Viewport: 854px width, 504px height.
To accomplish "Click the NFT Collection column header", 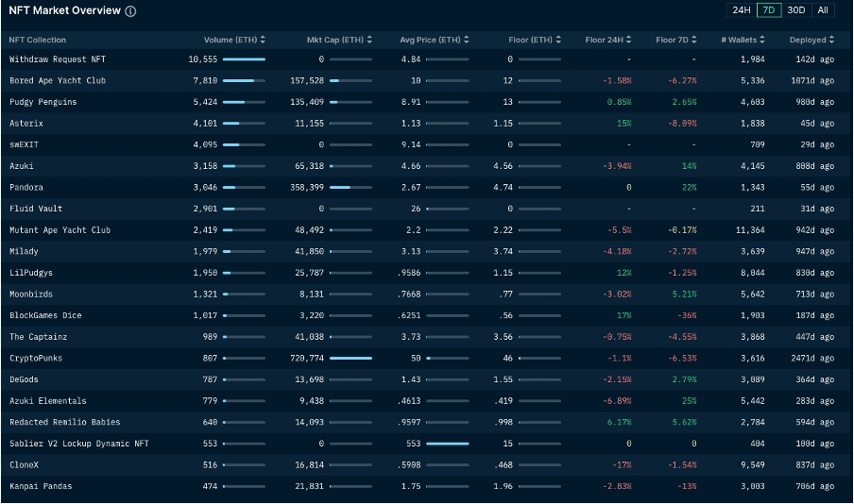I will pos(38,40).
